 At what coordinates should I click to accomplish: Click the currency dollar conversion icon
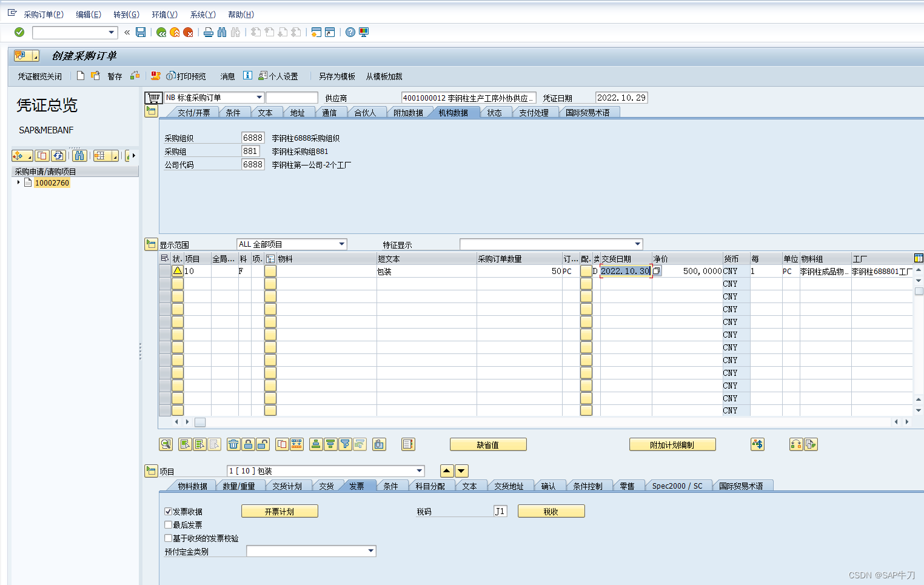[x=757, y=444]
